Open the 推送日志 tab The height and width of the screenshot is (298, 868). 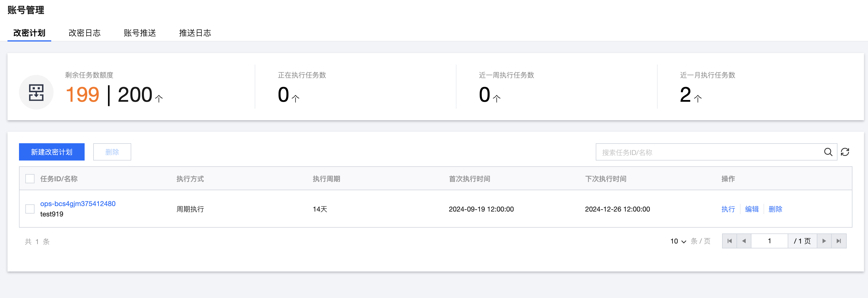tap(195, 33)
